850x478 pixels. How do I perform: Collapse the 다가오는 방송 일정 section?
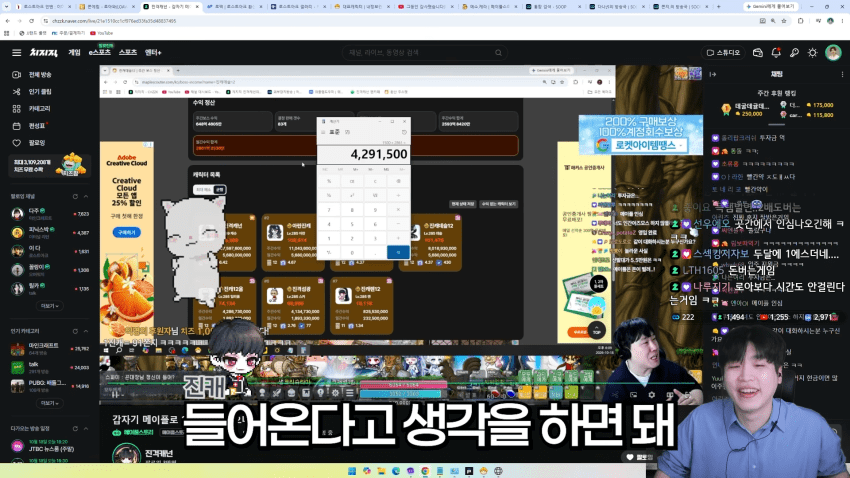coord(86,428)
